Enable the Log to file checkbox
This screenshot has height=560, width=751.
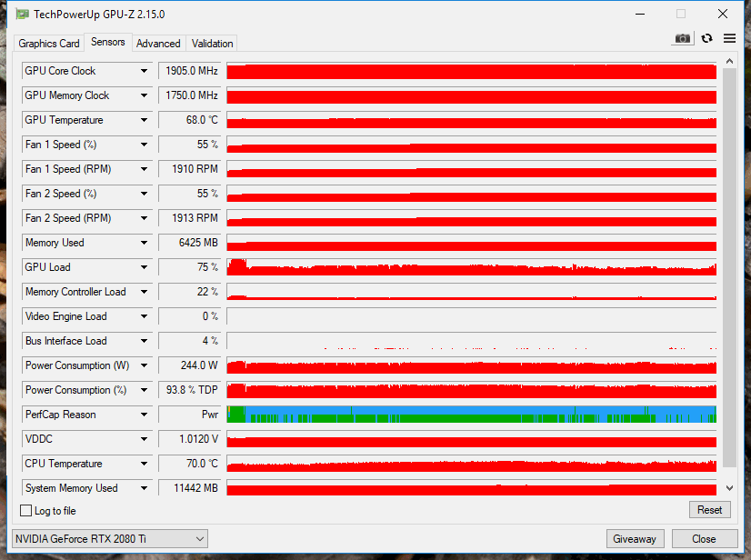[25, 511]
